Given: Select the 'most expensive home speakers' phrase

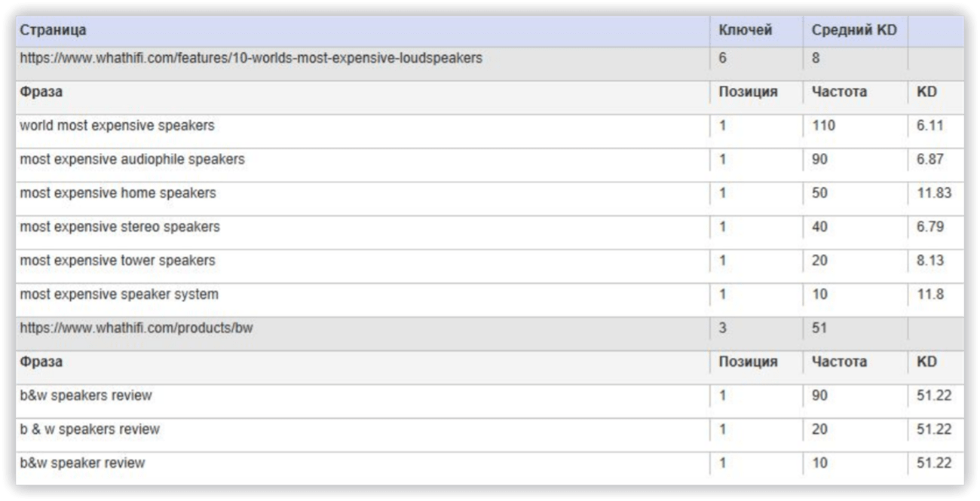Looking at the screenshot, I should 118,193.
